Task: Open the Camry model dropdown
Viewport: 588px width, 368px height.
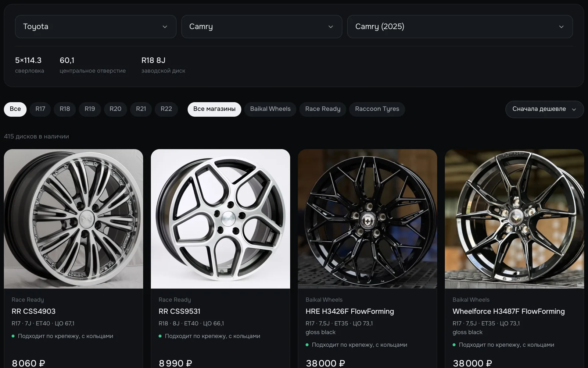Action: [262, 26]
